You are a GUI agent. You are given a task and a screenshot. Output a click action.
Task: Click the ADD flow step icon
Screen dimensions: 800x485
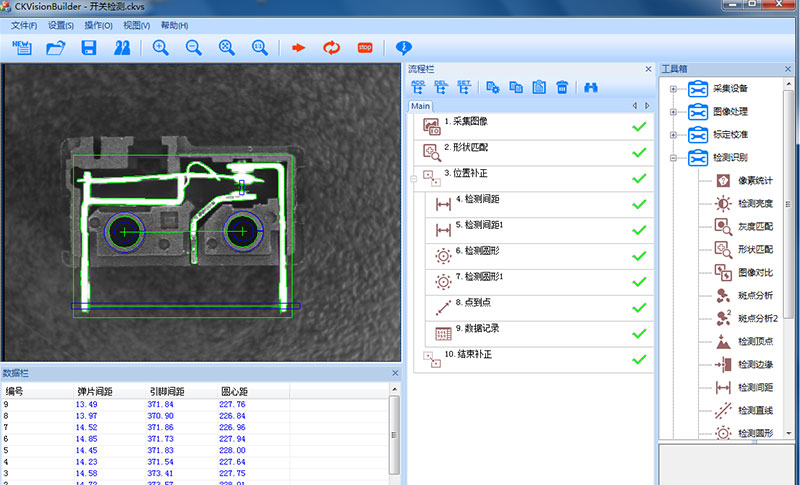point(418,87)
